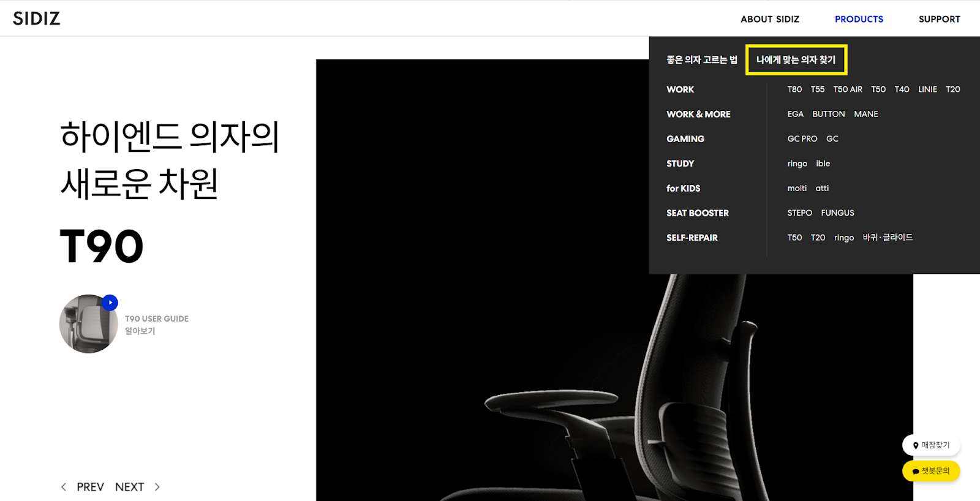The image size is (980, 501).
Task: Select STEPO seat booster link
Action: click(799, 213)
